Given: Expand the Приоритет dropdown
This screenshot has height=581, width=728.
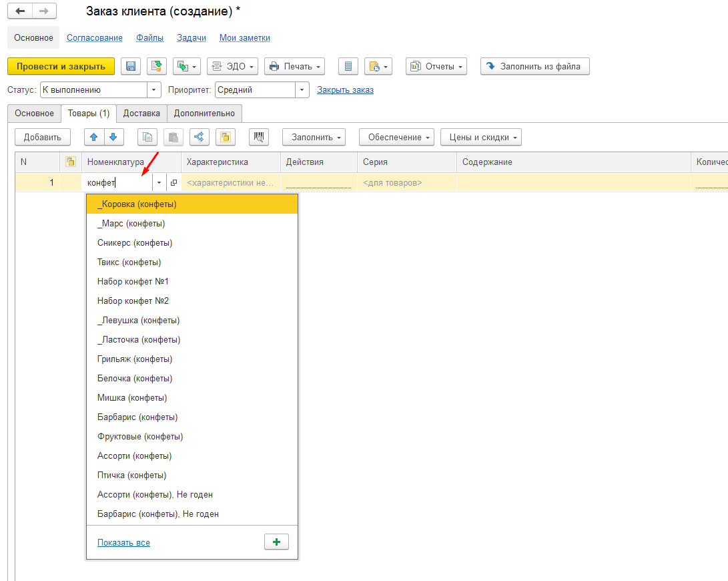Looking at the screenshot, I should pyautogui.click(x=302, y=89).
